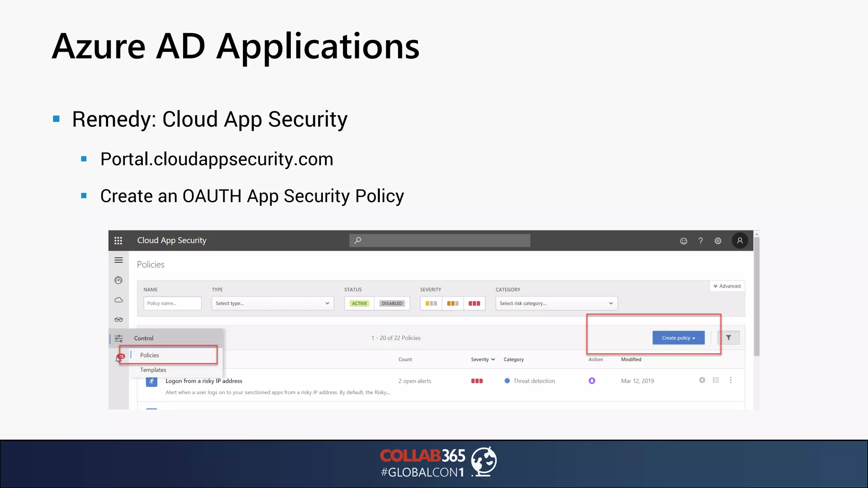Image resolution: width=868 pixels, height=488 pixels.
Task: Open the Discover cloud icon in sidebar
Action: pyautogui.click(x=119, y=300)
